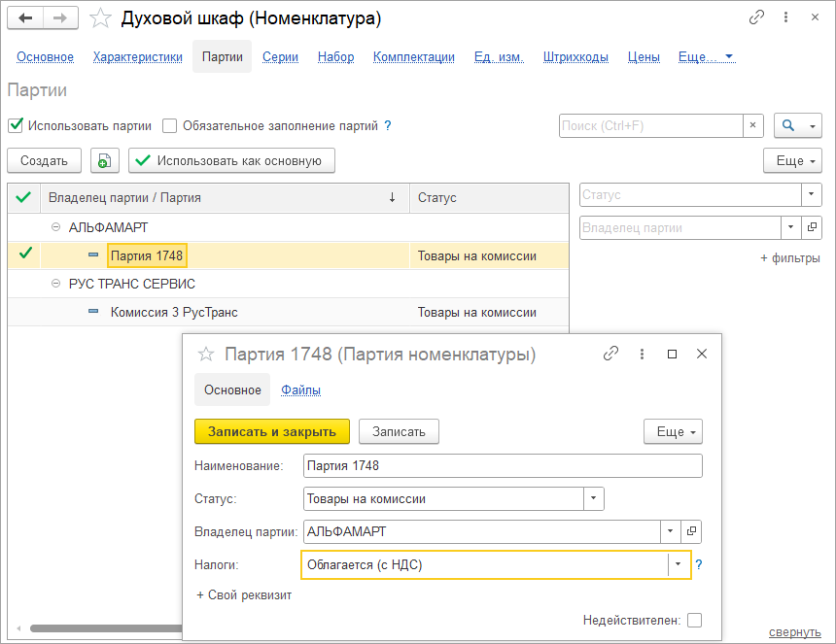Image resolution: width=836 pixels, height=644 pixels.
Task: Open Еще... navigation dropdown
Action: pyautogui.click(x=707, y=56)
